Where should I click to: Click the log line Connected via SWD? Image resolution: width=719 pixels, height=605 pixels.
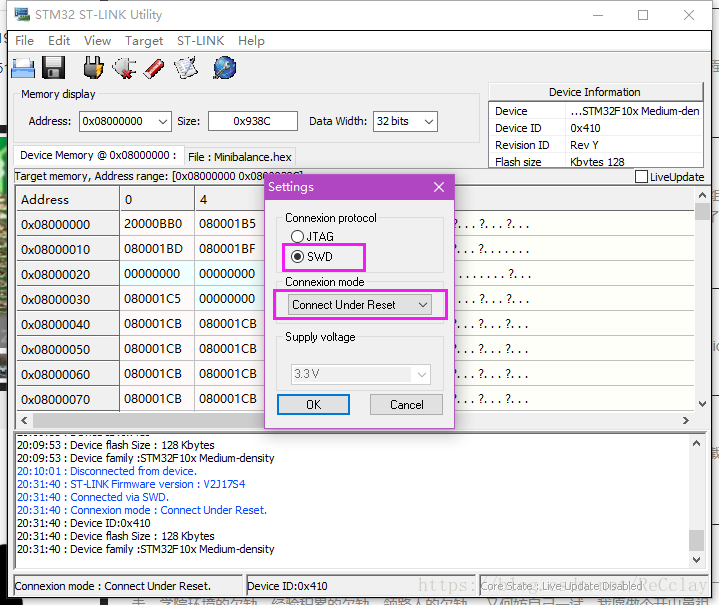(x=93, y=497)
